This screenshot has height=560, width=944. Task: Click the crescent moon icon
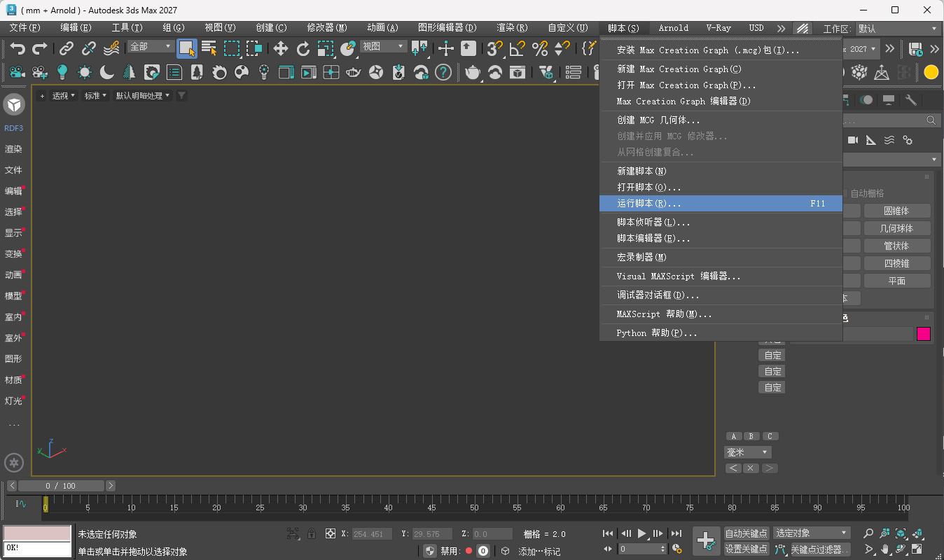[107, 72]
